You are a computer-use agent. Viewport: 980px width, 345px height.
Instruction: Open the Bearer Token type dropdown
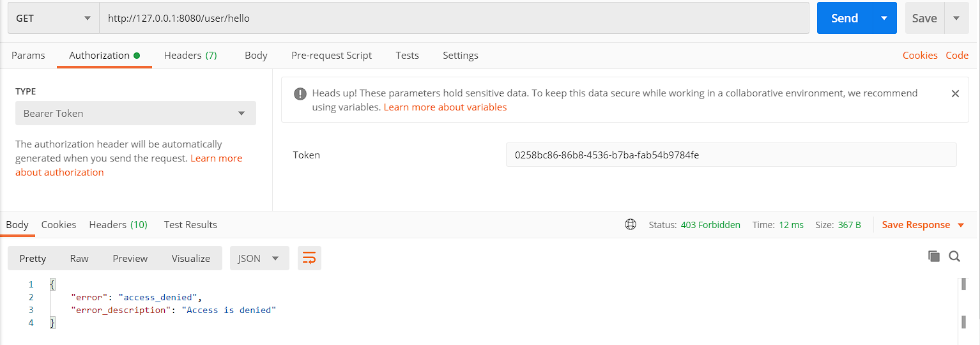pyautogui.click(x=135, y=113)
